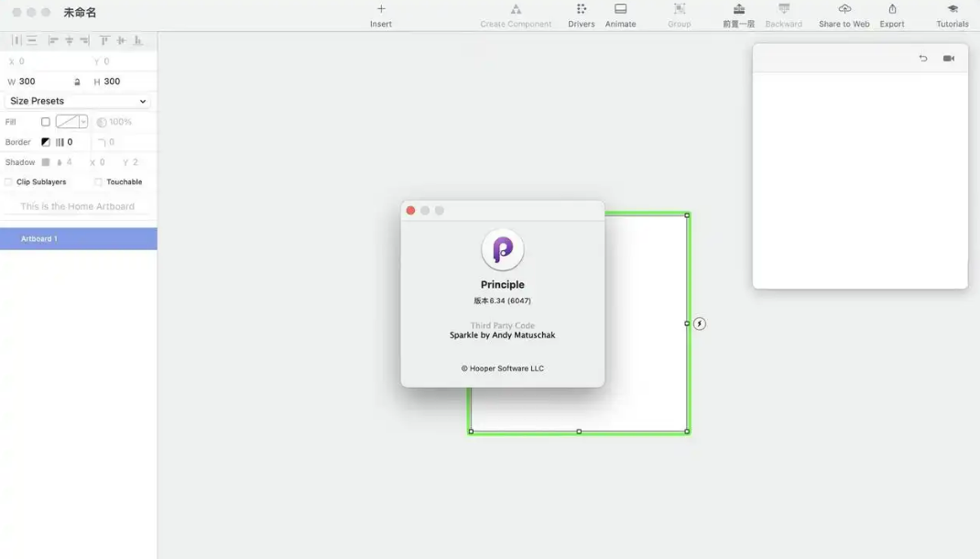980x559 pixels.
Task: Close the About Principle dialog
Action: click(x=410, y=211)
